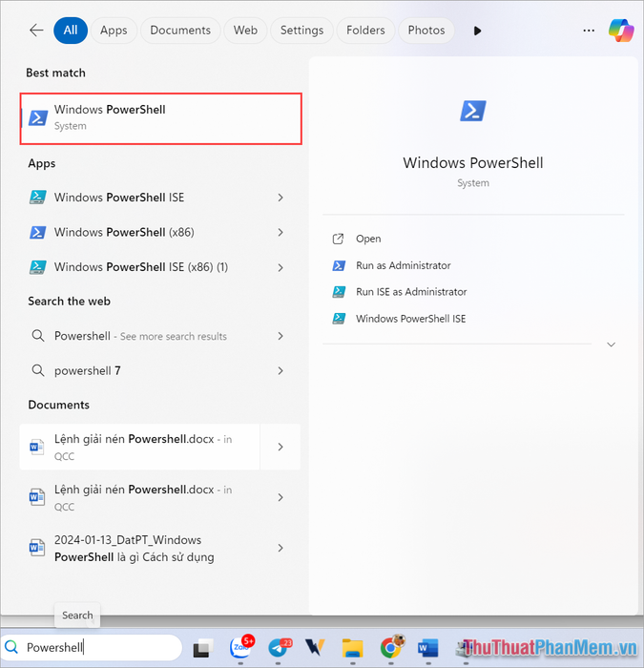Click the large PowerShell icon in details pane
The width and height of the screenshot is (644, 668).
473,111
